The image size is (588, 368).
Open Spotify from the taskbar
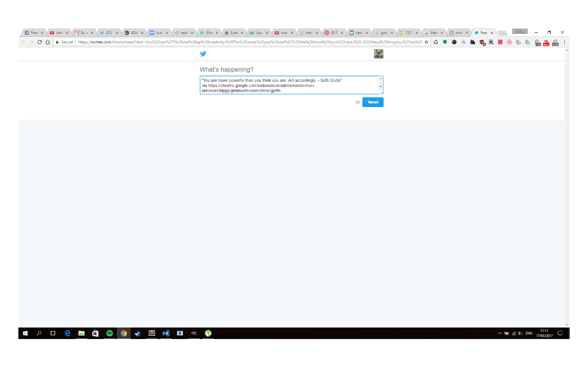(109, 333)
